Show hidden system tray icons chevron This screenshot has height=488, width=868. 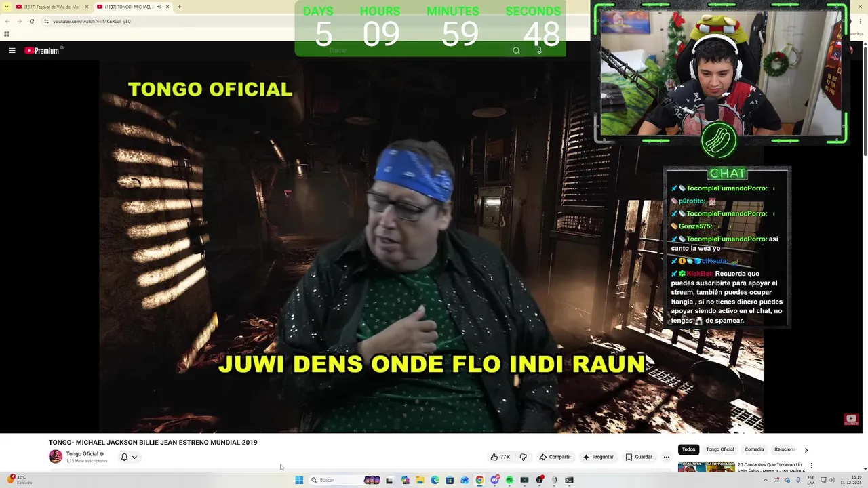(x=766, y=480)
